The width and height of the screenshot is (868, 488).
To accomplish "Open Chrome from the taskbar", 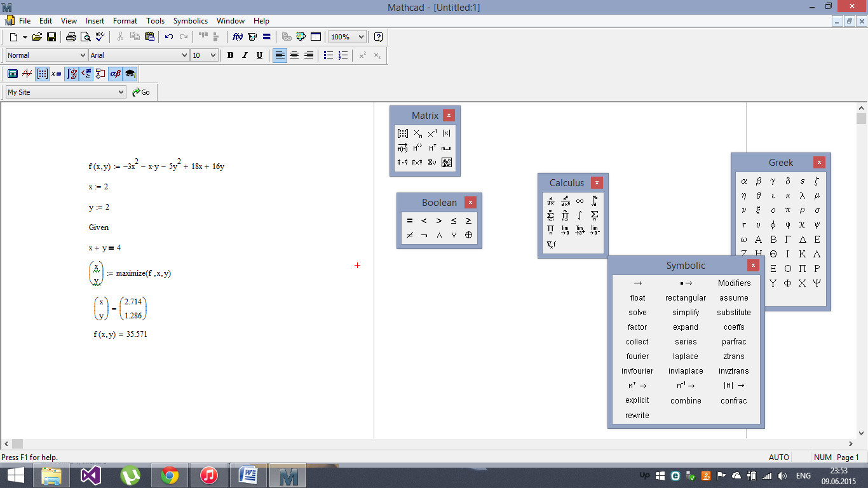I will tap(170, 475).
